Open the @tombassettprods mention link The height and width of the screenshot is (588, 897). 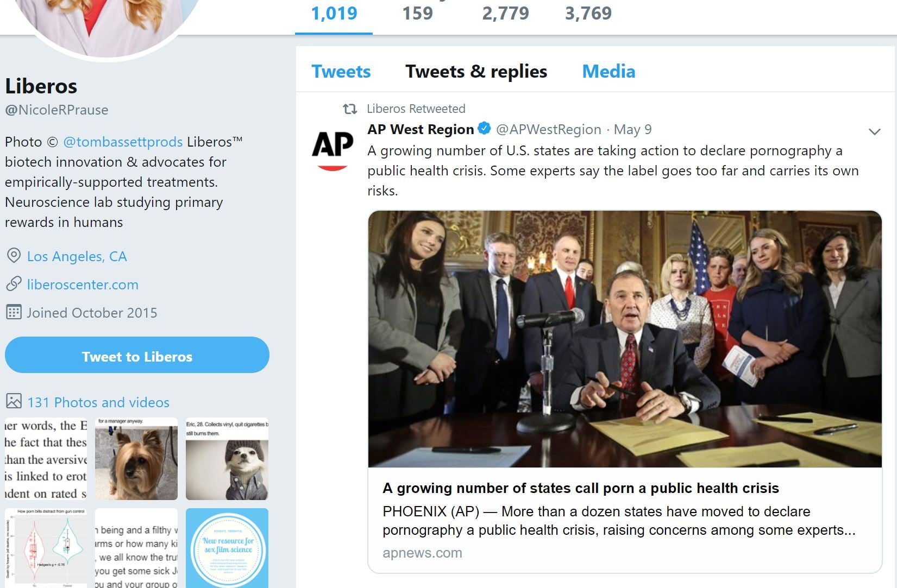123,142
